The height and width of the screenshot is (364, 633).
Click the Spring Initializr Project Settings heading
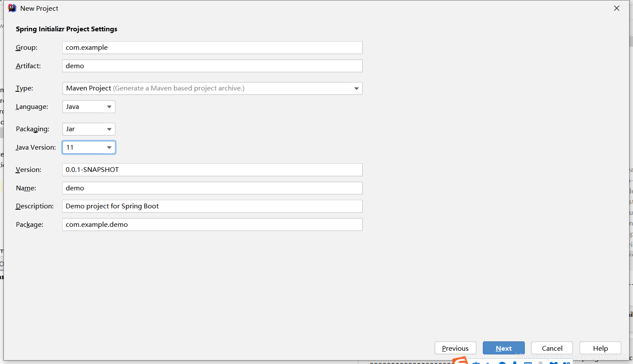coord(67,29)
